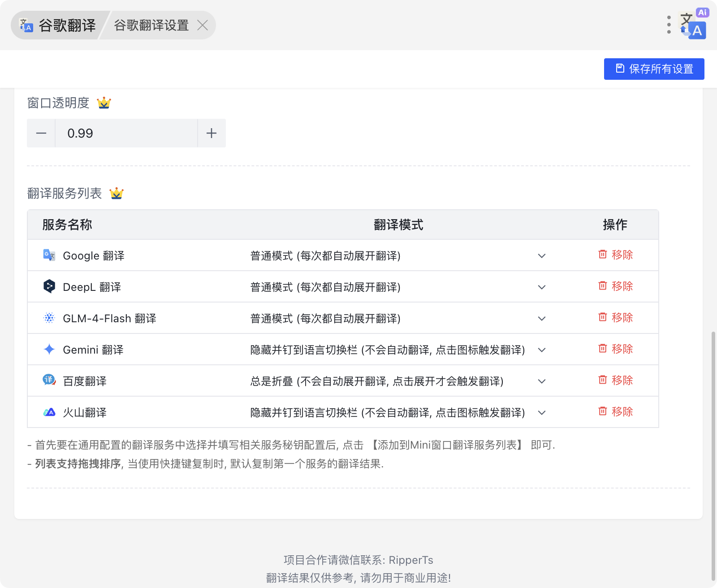Screen dimensions: 717x588
Task: Open mode dropdown for 百度翻译
Action: 398,381
